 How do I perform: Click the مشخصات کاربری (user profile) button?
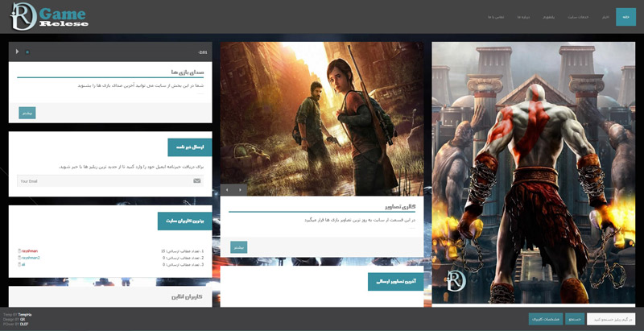(x=546, y=319)
